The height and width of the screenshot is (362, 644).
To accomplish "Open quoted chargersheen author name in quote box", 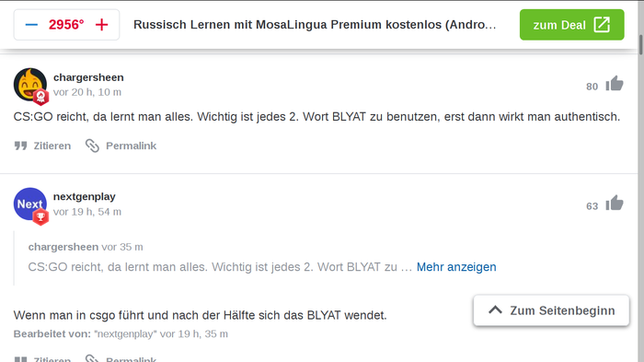I will (63, 247).
